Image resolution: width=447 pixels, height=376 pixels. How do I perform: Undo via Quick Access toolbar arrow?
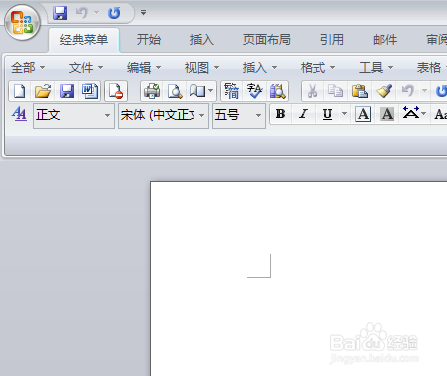[x=81, y=13]
